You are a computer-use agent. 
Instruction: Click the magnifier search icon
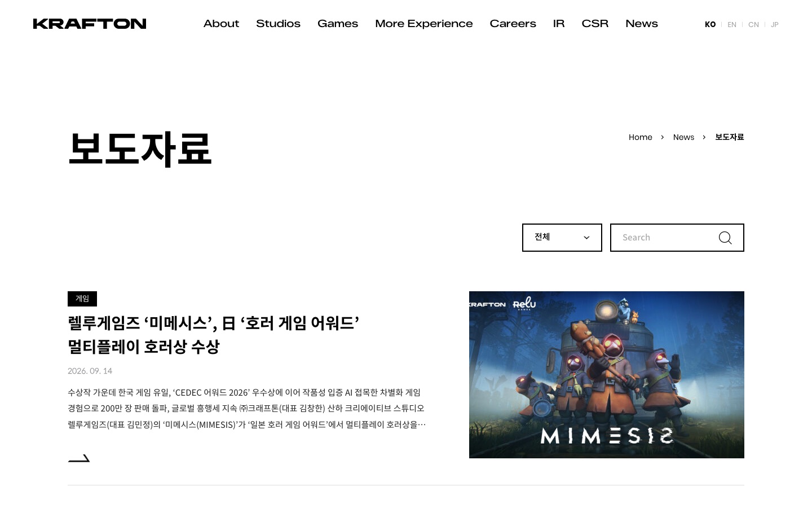click(725, 238)
